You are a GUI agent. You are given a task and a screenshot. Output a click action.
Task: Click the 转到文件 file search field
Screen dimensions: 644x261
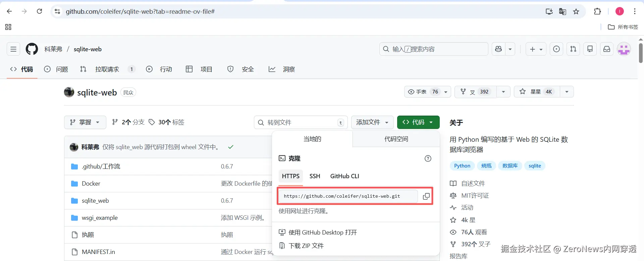(x=301, y=123)
